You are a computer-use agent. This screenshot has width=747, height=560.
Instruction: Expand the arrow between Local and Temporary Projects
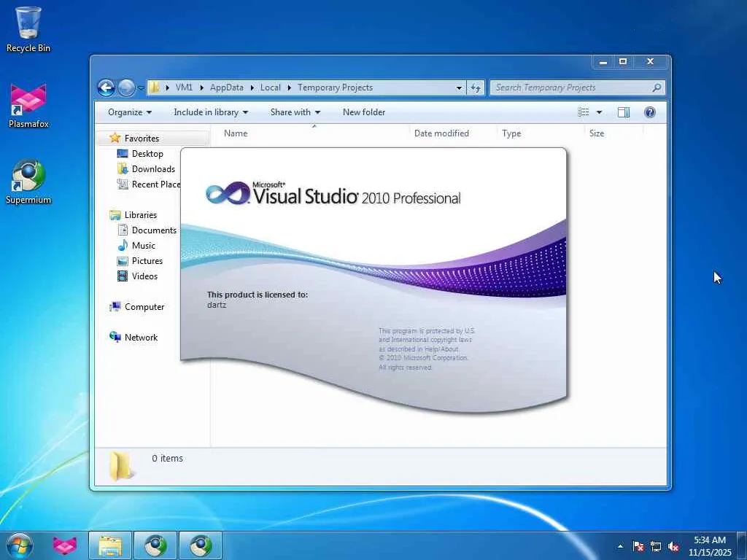click(289, 87)
